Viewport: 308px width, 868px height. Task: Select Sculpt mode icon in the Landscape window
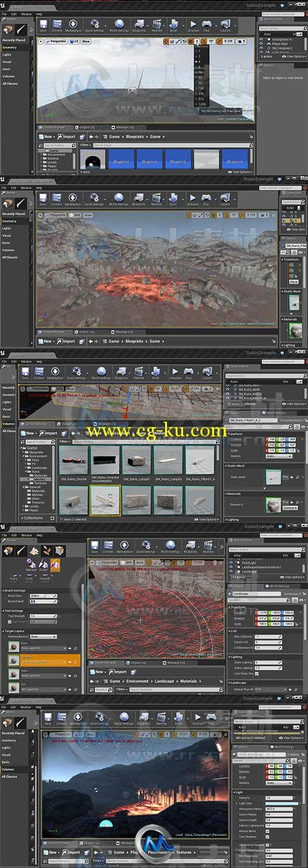click(43, 564)
